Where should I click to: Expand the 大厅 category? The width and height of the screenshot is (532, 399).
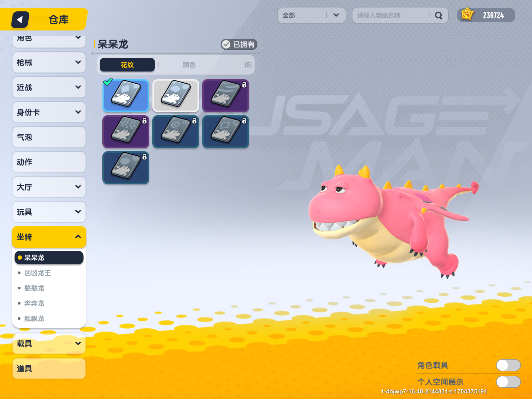[49, 187]
